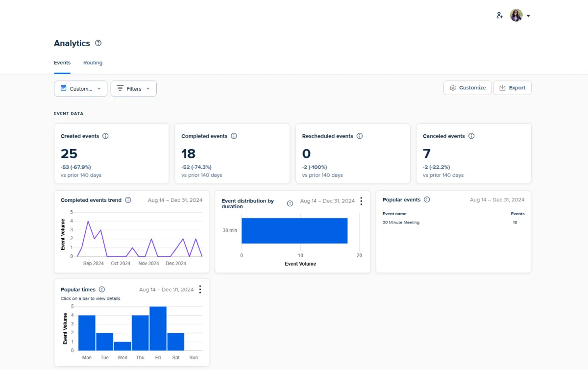Click the Event name column header
This screenshot has width=588, height=370.
pyautogui.click(x=394, y=214)
